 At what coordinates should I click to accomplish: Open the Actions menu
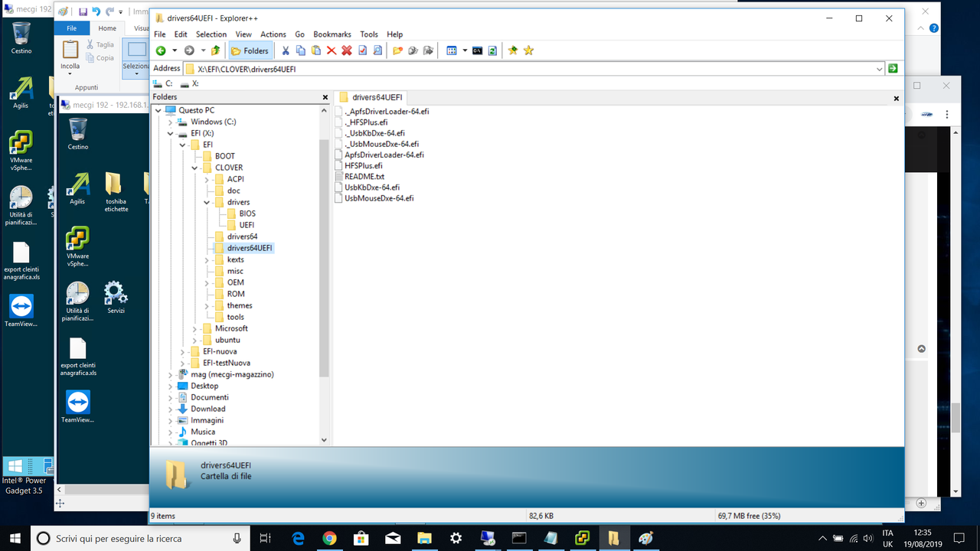point(273,34)
